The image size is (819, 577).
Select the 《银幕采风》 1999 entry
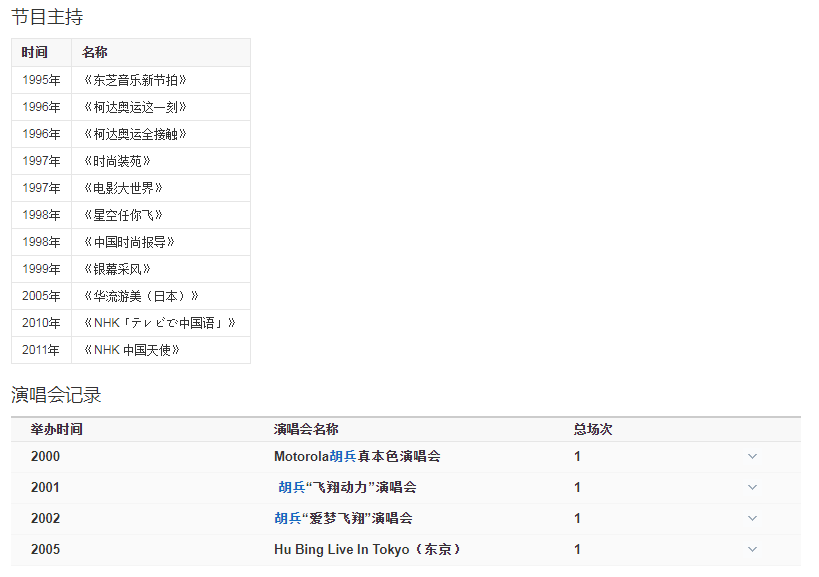click(x=161, y=269)
